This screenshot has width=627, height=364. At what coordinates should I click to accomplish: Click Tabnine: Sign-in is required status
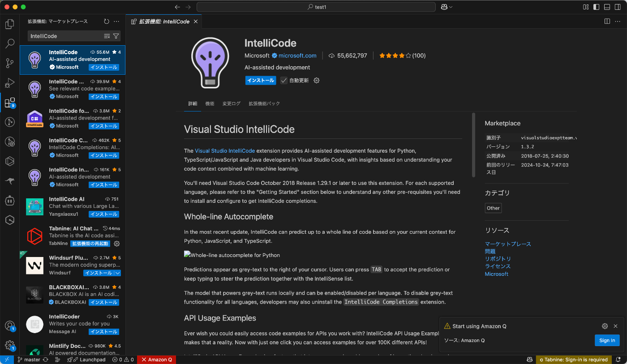(574, 360)
